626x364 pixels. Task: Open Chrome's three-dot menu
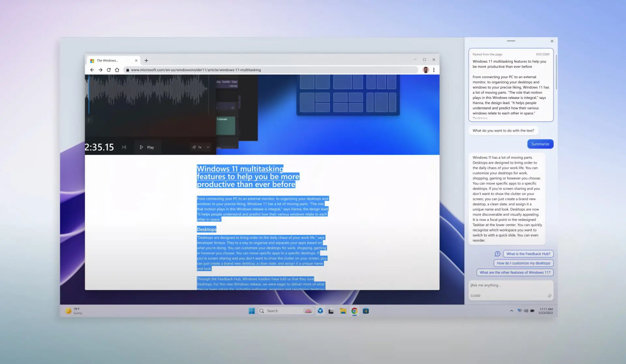click(434, 70)
